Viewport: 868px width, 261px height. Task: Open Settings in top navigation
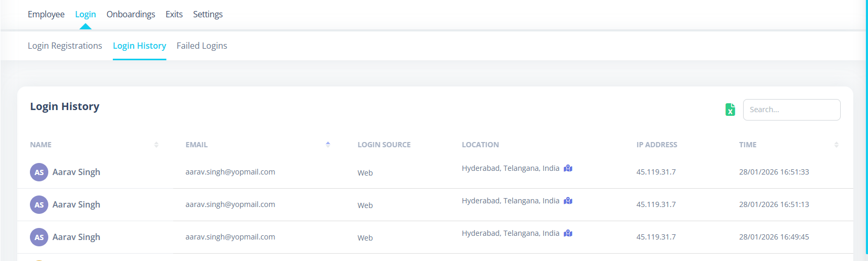pos(208,14)
